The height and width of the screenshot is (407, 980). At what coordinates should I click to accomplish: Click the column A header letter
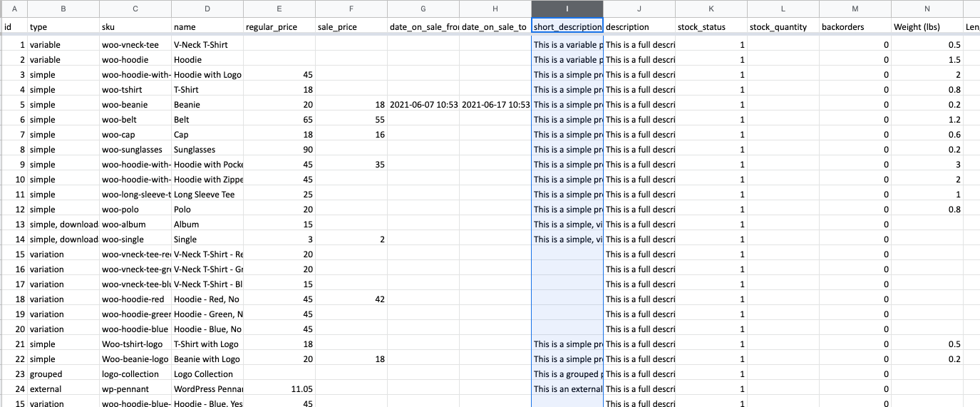click(14, 9)
